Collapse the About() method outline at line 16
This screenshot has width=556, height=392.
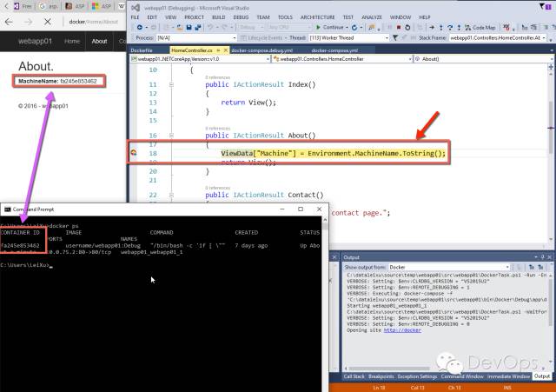coord(171,136)
